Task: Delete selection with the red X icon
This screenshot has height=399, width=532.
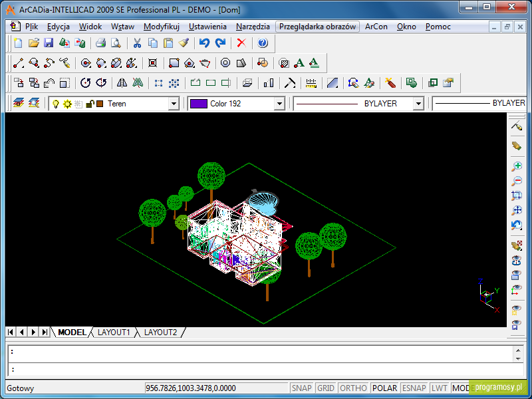Action: pyautogui.click(x=241, y=43)
